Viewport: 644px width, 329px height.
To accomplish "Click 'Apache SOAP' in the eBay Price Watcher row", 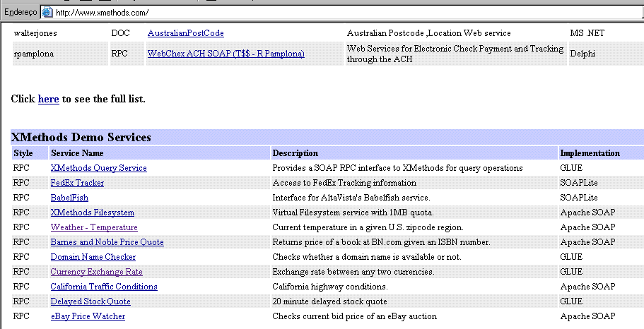I will pyautogui.click(x=587, y=316).
